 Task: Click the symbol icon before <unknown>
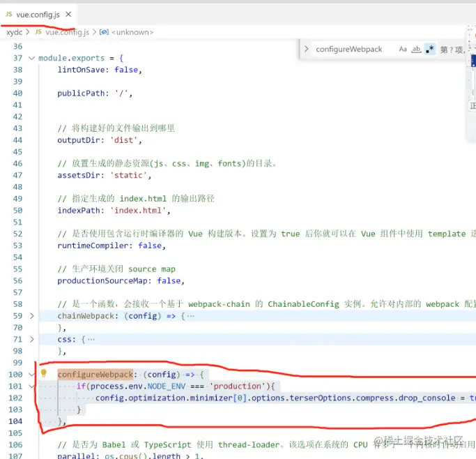click(104, 32)
